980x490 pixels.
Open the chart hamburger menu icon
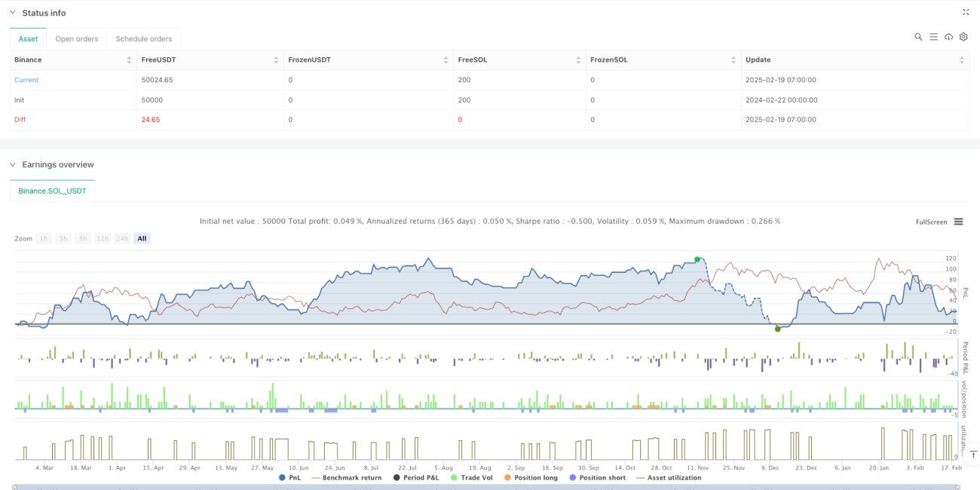pos(958,222)
